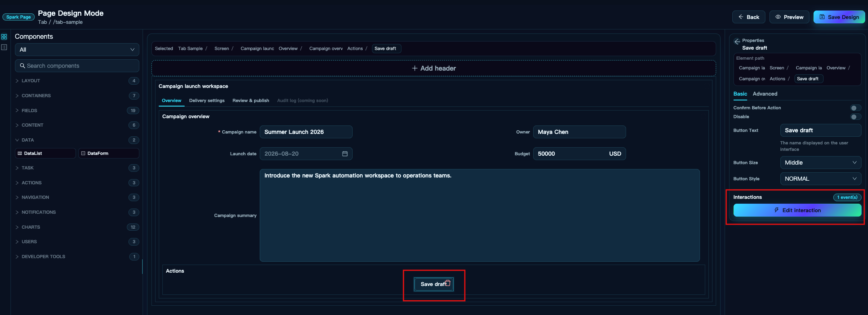The image size is (868, 315).
Task: Select Actions in top breadcrumb
Action: tap(355, 48)
